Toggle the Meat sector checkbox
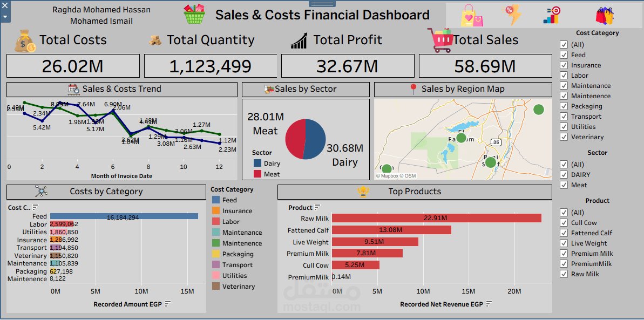644x320 pixels. click(x=564, y=185)
